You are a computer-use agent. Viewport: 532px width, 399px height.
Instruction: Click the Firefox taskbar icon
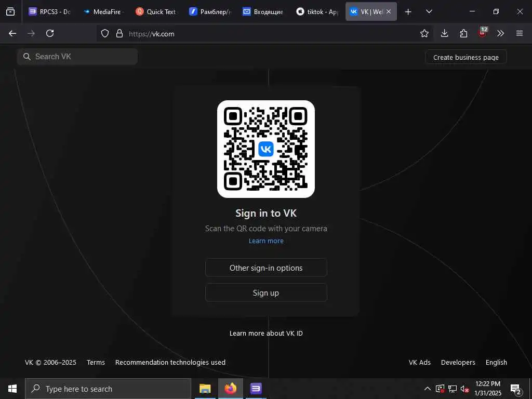pos(230,389)
